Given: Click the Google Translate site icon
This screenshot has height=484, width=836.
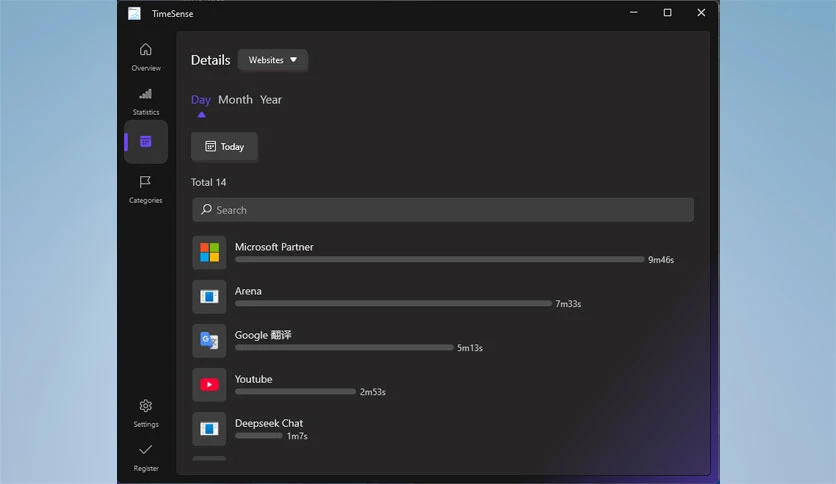Looking at the screenshot, I should (209, 341).
